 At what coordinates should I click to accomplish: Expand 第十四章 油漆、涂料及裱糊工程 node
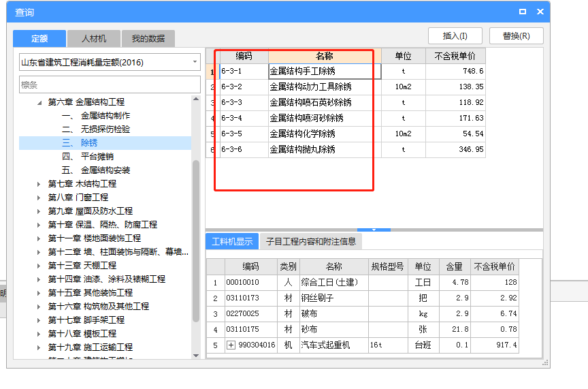tap(39, 279)
